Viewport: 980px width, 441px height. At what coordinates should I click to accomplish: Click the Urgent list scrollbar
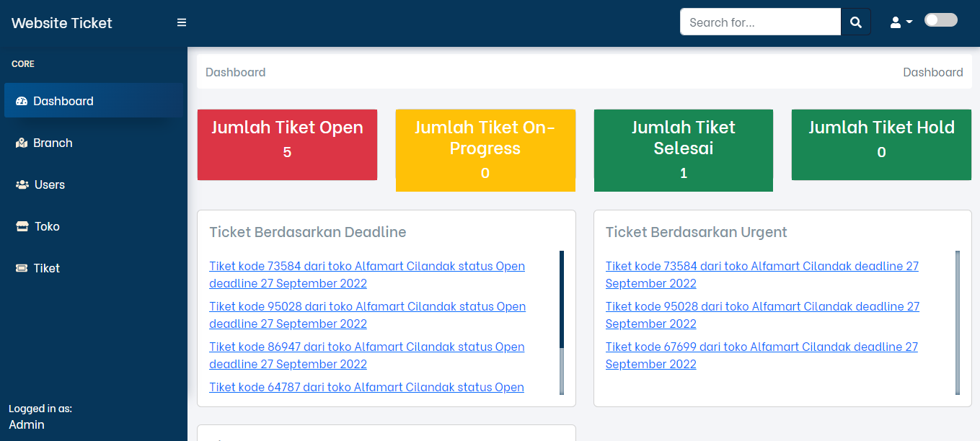958,322
